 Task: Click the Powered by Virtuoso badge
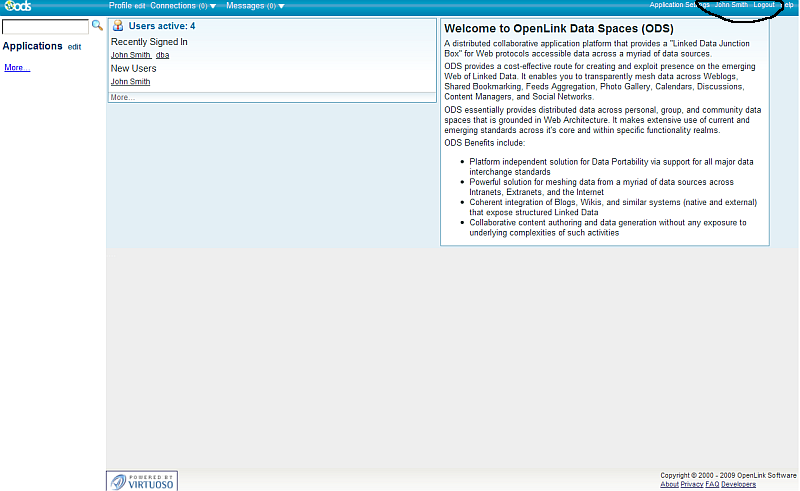[x=143, y=481]
